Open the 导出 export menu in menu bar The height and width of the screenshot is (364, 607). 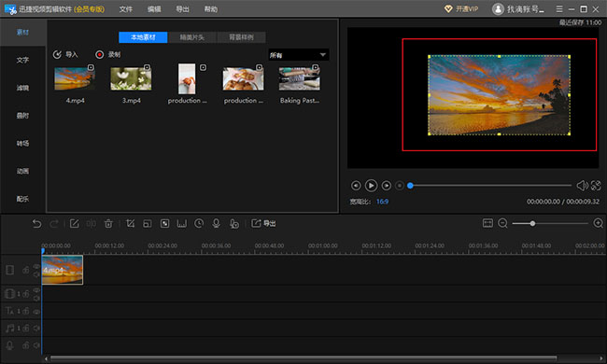coord(182,9)
